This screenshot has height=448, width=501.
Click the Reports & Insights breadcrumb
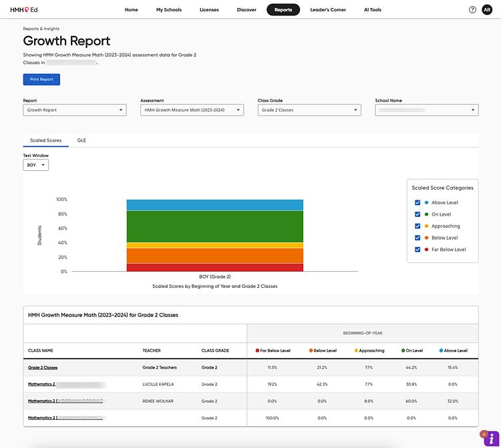(41, 29)
